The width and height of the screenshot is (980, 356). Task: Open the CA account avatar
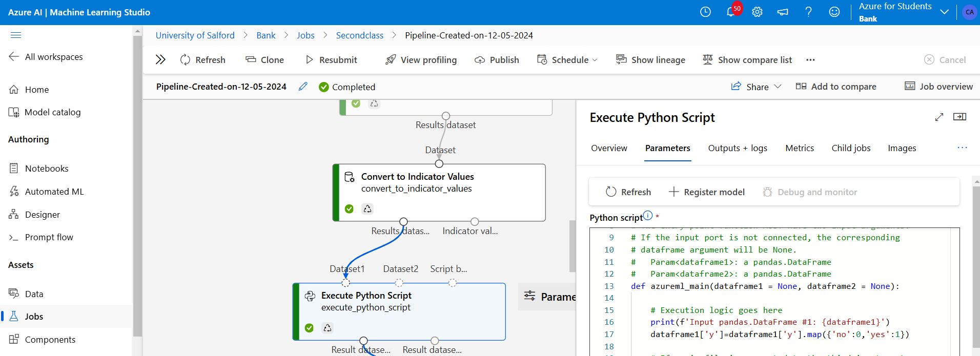[x=969, y=12]
